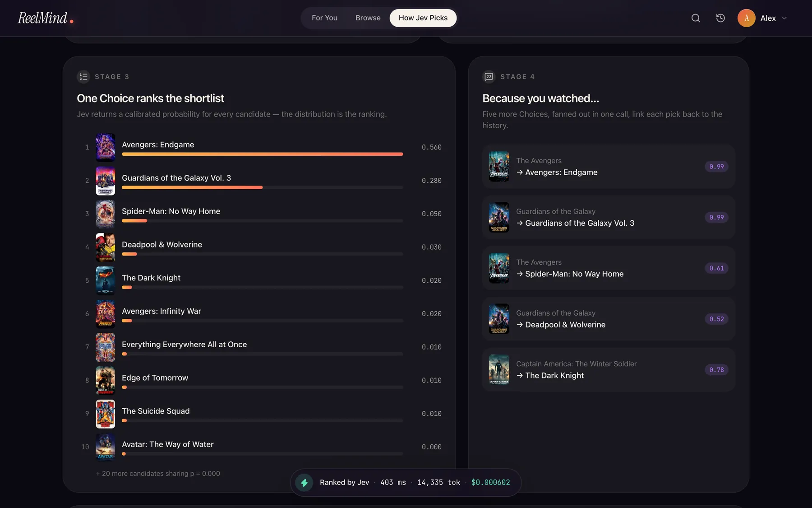Open the search icon in header
Image resolution: width=812 pixels, height=508 pixels.
(696, 18)
